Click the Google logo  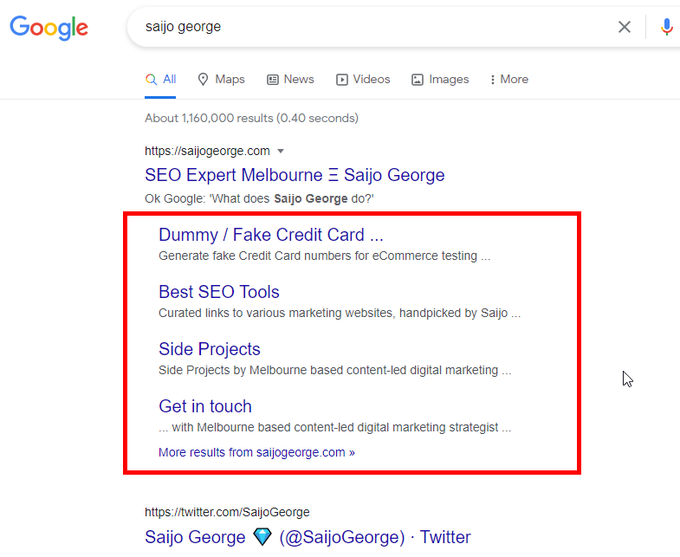[48, 27]
